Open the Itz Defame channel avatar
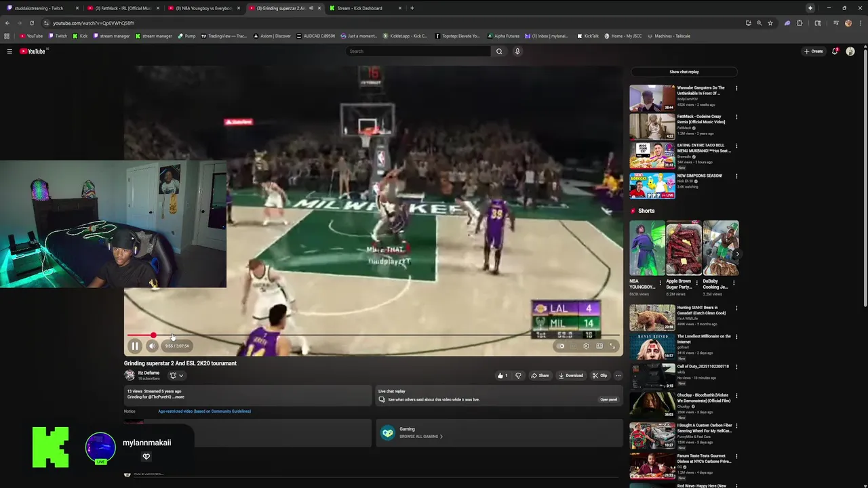 point(130,375)
